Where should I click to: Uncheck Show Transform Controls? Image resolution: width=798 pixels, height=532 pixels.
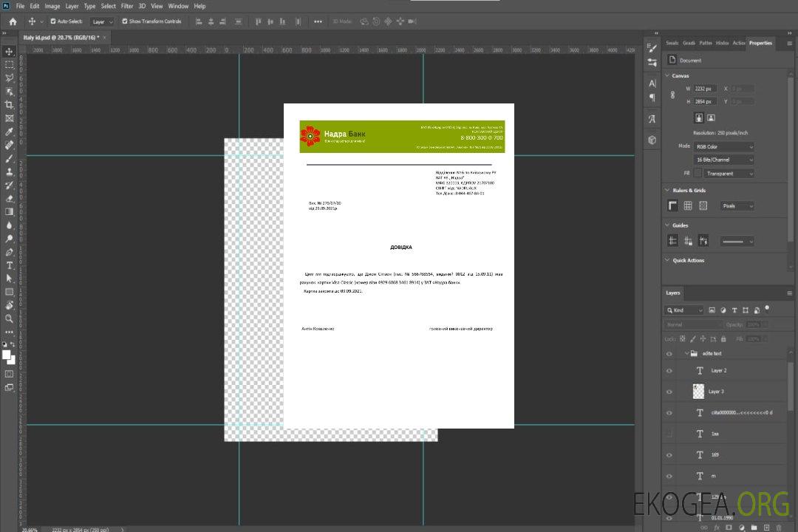pos(125,21)
